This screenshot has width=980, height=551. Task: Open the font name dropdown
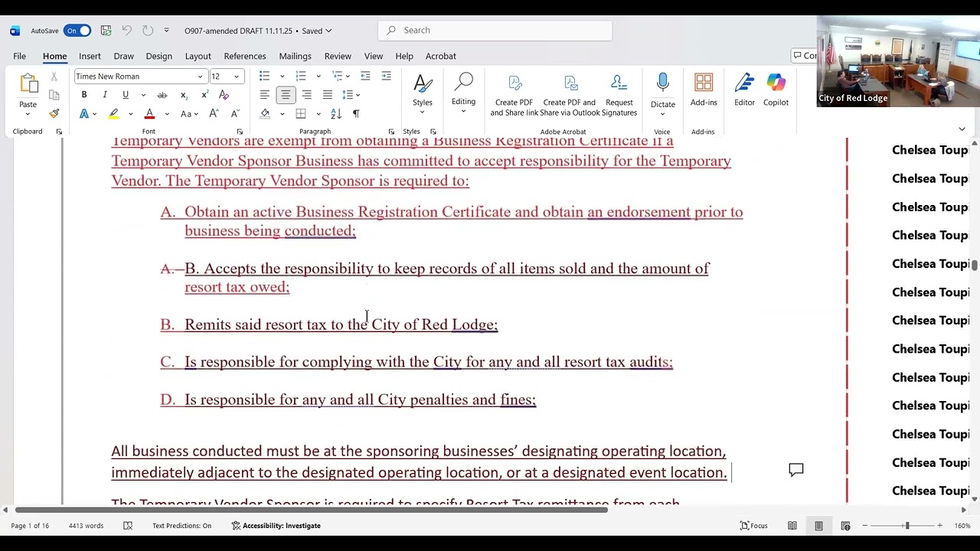coord(201,77)
